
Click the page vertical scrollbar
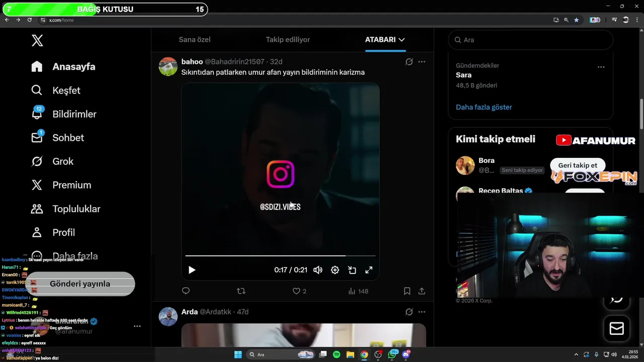[x=641, y=114]
